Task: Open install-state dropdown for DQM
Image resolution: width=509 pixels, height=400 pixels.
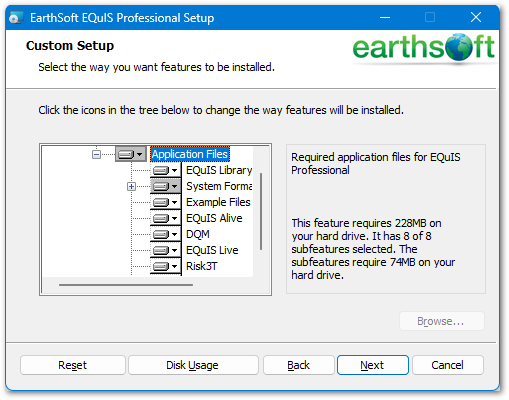Action: 165,234
